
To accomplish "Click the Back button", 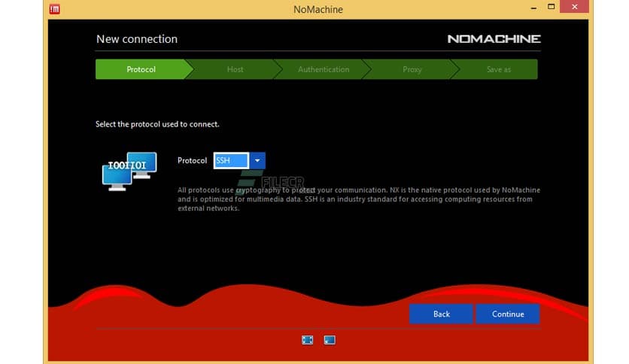I will coord(441,314).
